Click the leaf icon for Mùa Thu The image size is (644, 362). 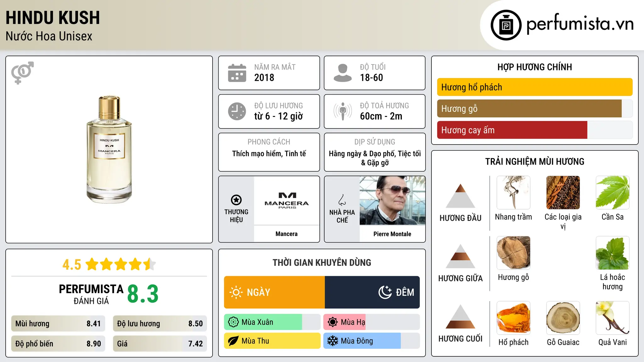pyautogui.click(x=233, y=341)
